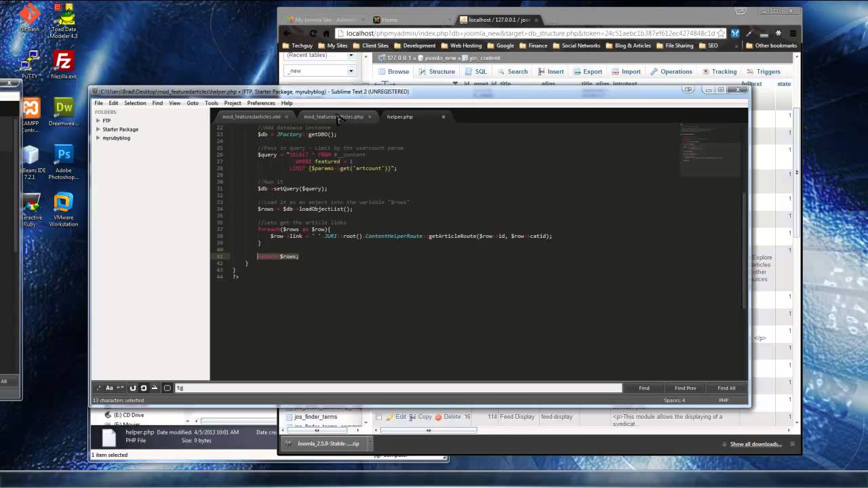
Task: Click the Find Prev button
Action: [685, 388]
